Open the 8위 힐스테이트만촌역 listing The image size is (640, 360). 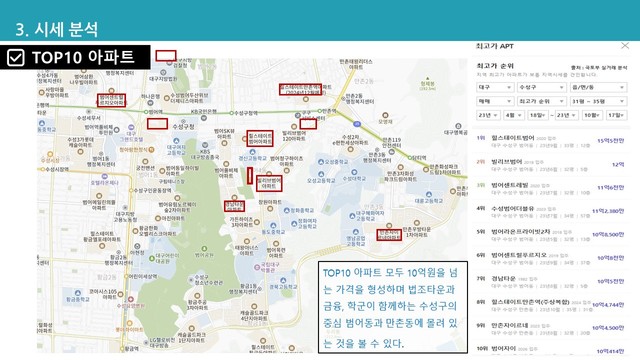(x=551, y=305)
